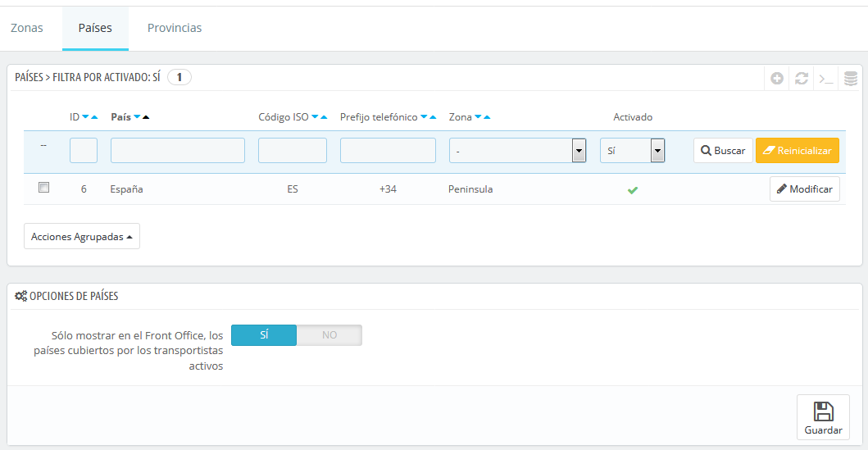The width and height of the screenshot is (868, 450).
Task: Click the Buscar button
Action: [x=723, y=151]
